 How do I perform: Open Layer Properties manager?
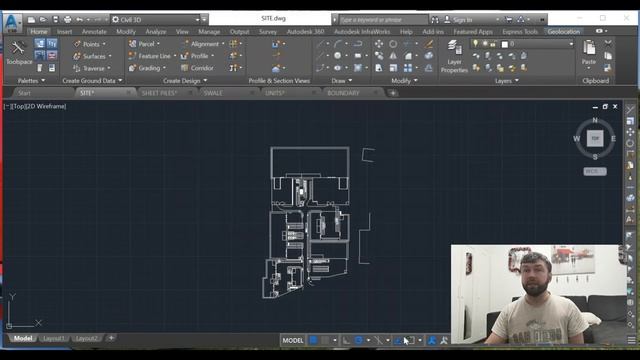click(x=454, y=56)
